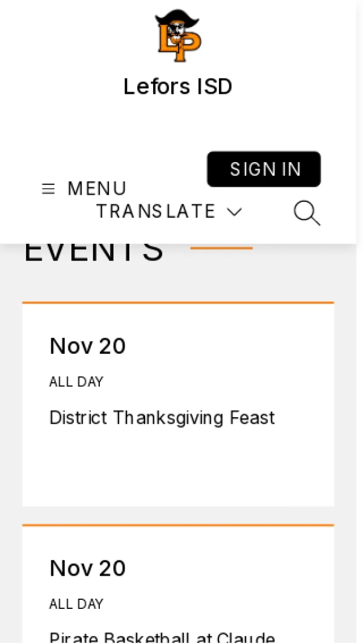Expand the Translate chevron arrow

point(234,212)
